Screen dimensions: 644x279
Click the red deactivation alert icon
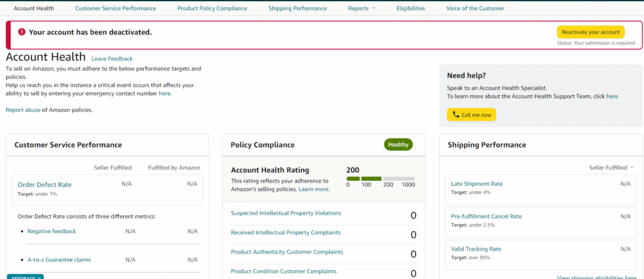(21, 31)
